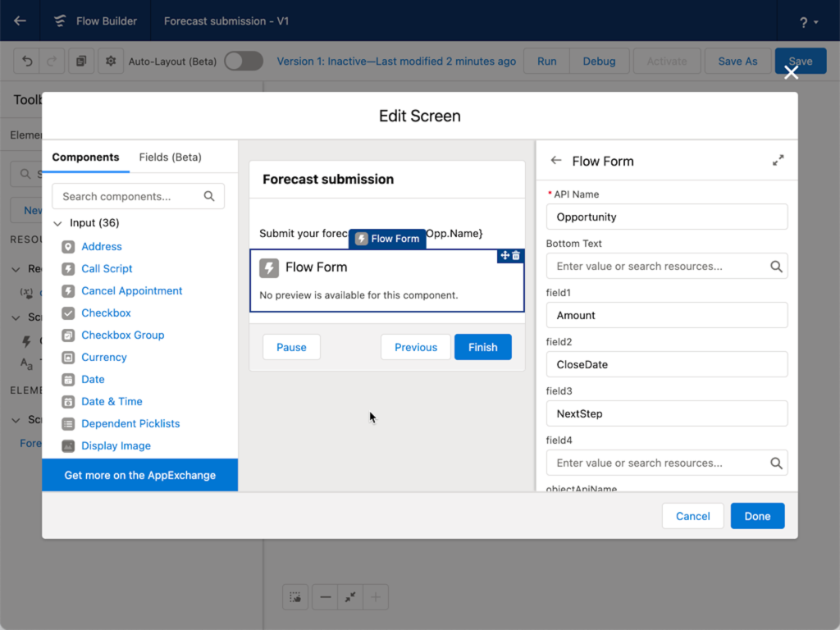This screenshot has height=630, width=840.
Task: Open the help question mark menu
Action: tap(808, 21)
